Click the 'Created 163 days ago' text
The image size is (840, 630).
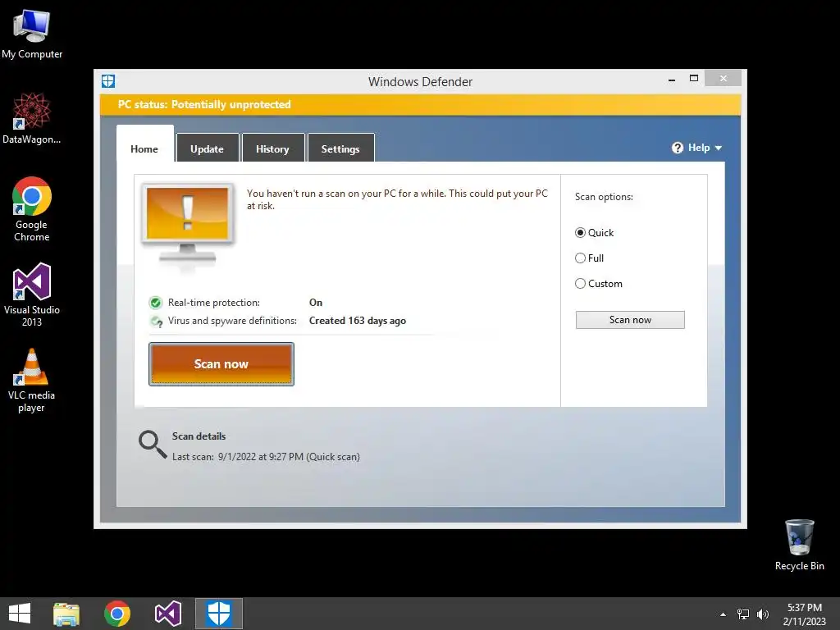[358, 321]
